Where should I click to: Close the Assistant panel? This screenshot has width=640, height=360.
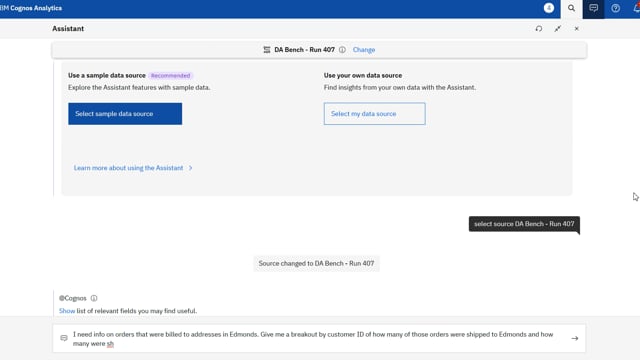576,29
